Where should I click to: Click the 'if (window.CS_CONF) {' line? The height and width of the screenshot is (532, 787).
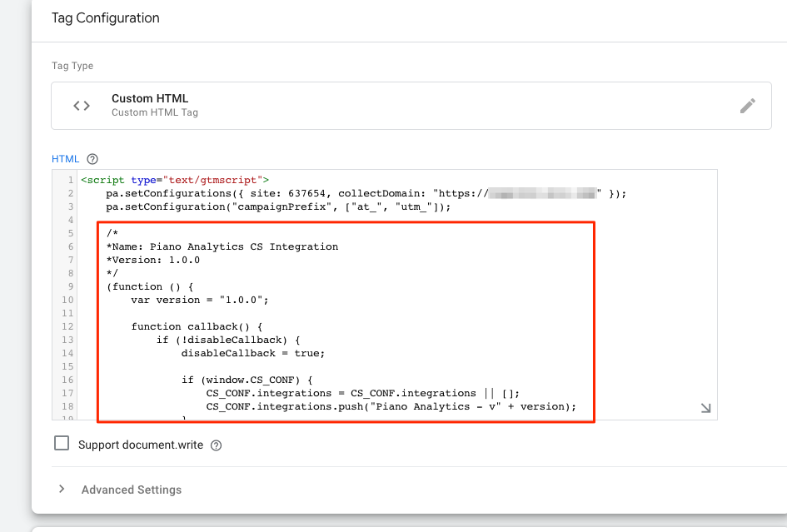pyautogui.click(x=247, y=380)
